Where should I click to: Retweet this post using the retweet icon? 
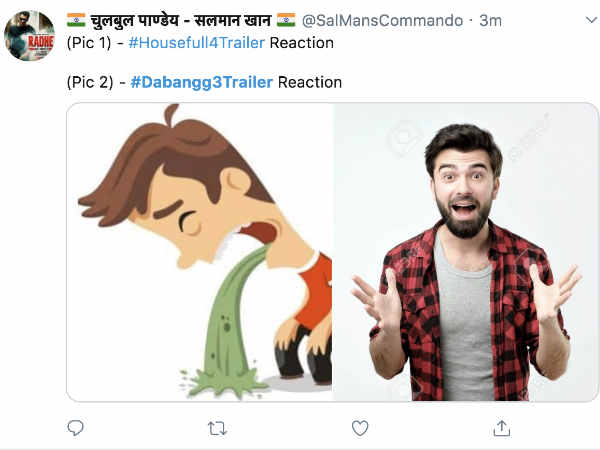(x=217, y=429)
